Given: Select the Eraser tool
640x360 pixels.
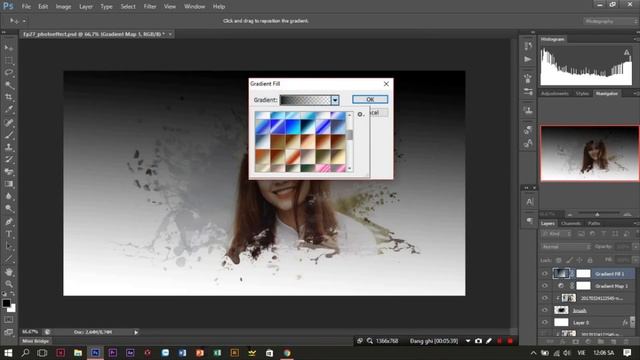Looking at the screenshot, I should point(9,171).
